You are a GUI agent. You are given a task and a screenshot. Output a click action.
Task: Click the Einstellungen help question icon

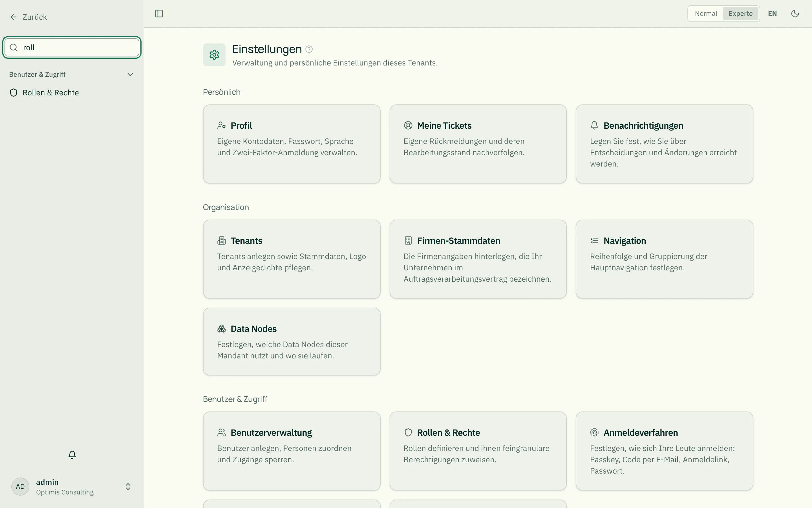coord(309,49)
